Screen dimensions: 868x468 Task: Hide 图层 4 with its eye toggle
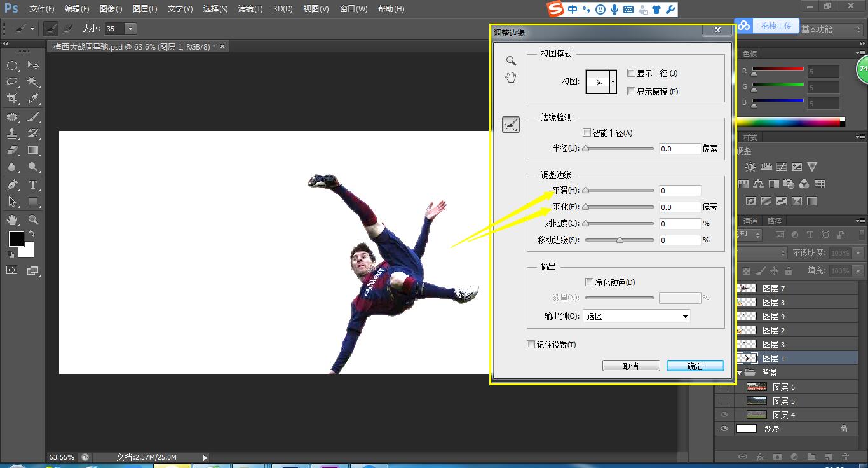(724, 414)
